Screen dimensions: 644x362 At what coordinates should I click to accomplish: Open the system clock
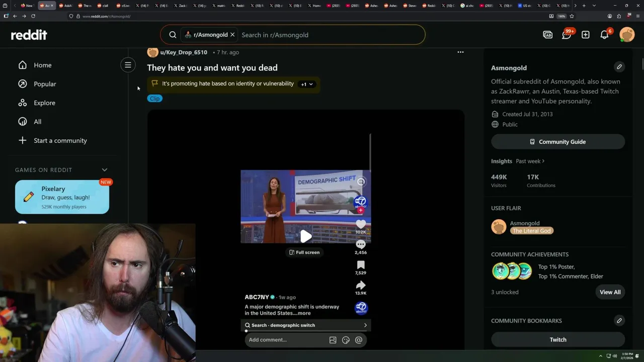tap(627, 356)
